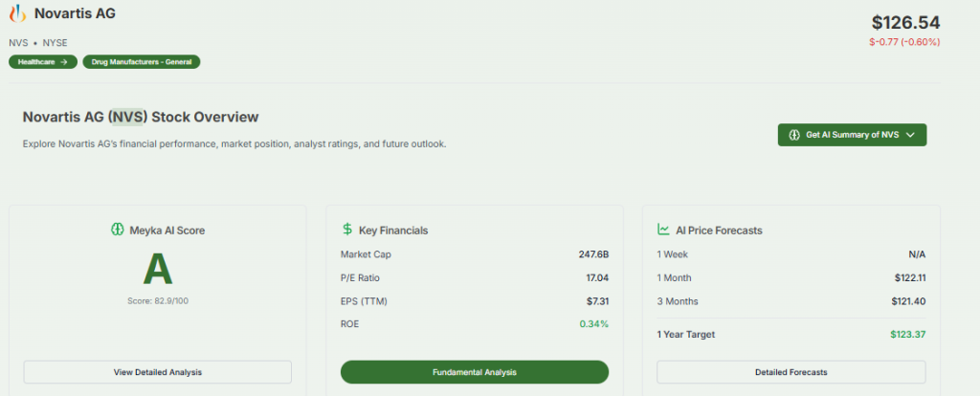
Task: Expand the Get AI Summary chevron
Action: [910, 135]
